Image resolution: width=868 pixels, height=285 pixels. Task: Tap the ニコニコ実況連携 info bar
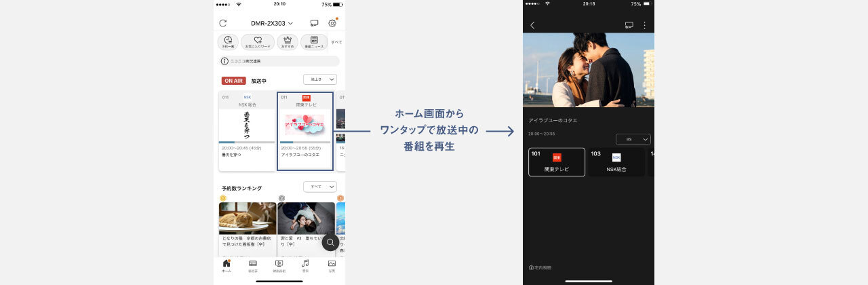pyautogui.click(x=279, y=61)
